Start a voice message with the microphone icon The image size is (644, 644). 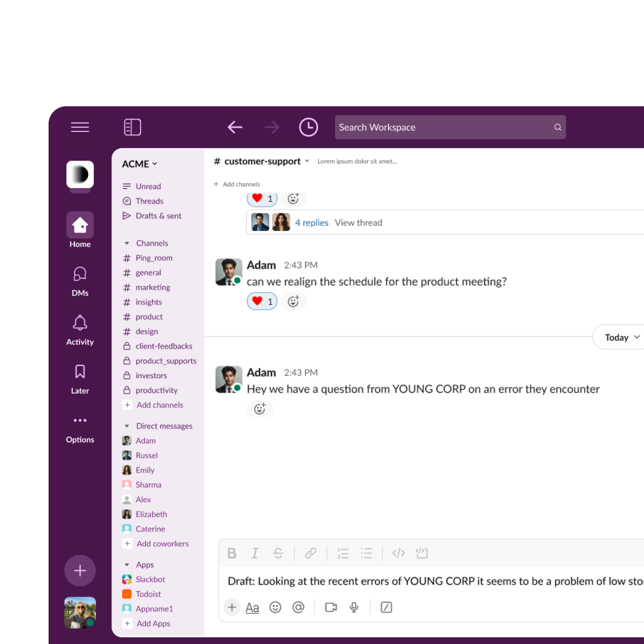pos(354,607)
